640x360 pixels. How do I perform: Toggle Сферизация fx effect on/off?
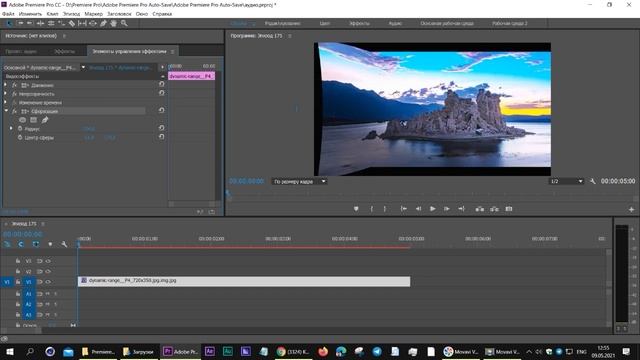[x=14, y=111]
